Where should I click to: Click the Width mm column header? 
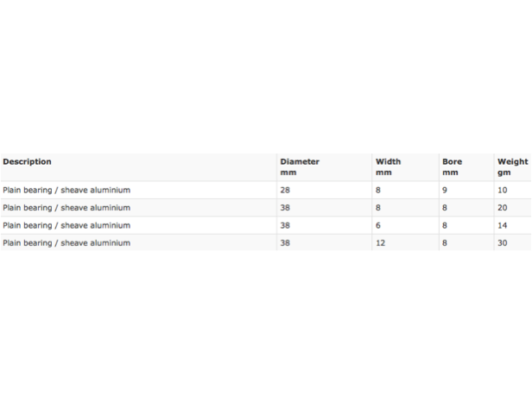point(388,167)
